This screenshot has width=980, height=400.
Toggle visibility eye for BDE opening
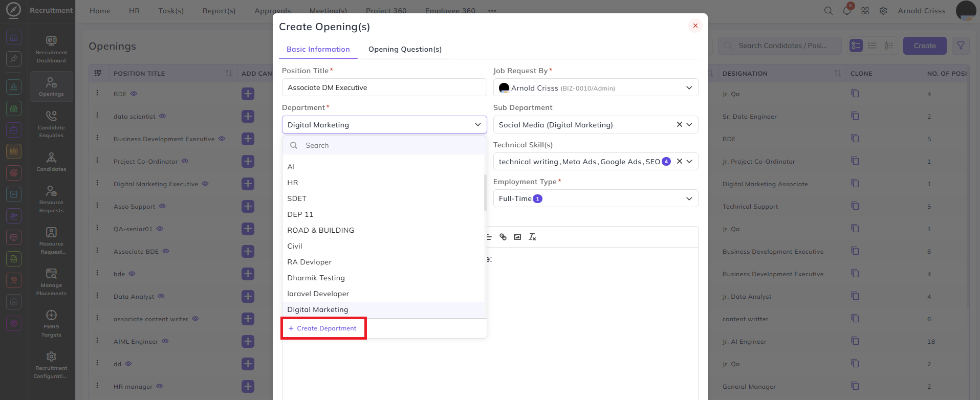134,94
